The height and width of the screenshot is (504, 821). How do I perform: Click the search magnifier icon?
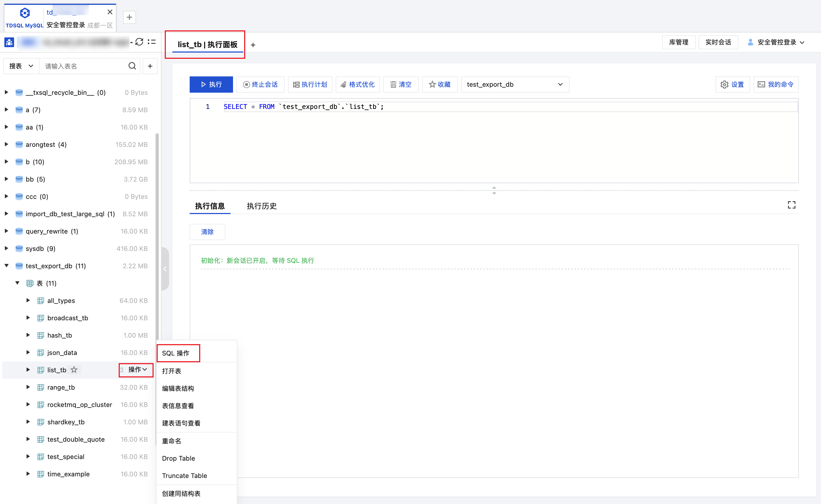pos(132,66)
